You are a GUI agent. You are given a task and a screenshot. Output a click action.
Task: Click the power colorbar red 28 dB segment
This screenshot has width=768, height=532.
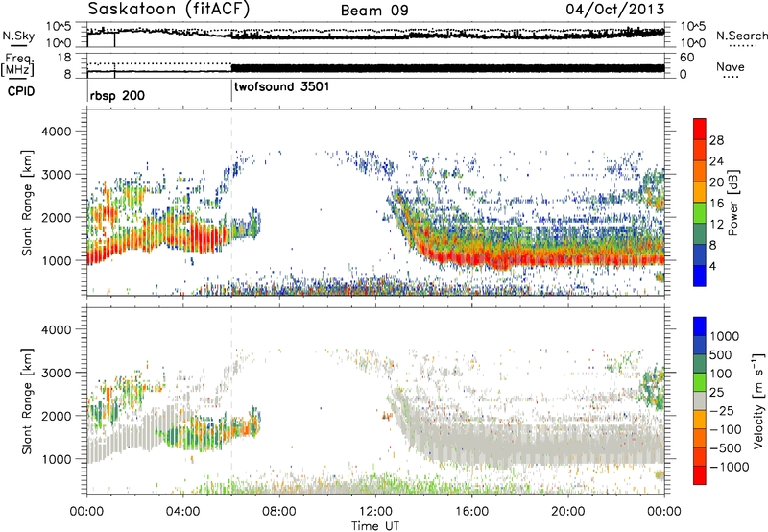(x=700, y=130)
